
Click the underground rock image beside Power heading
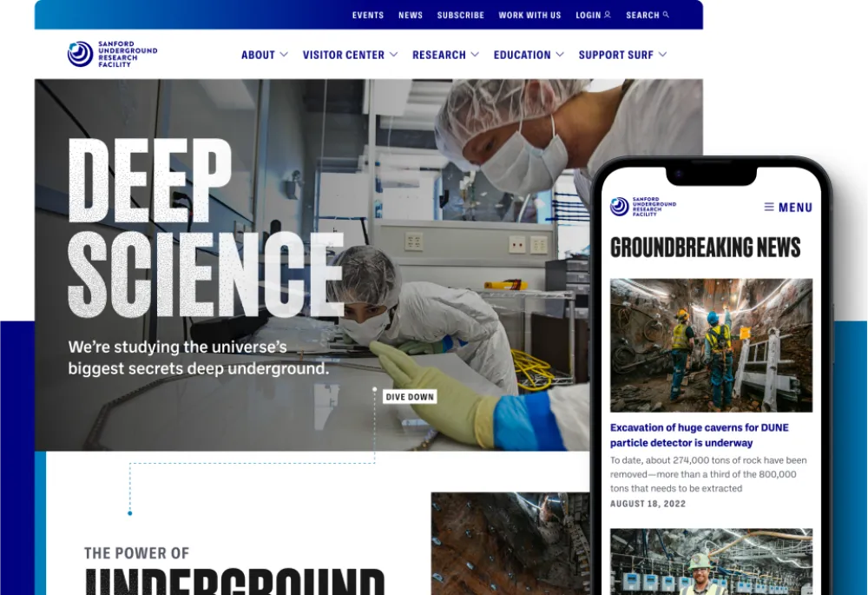tap(510, 543)
